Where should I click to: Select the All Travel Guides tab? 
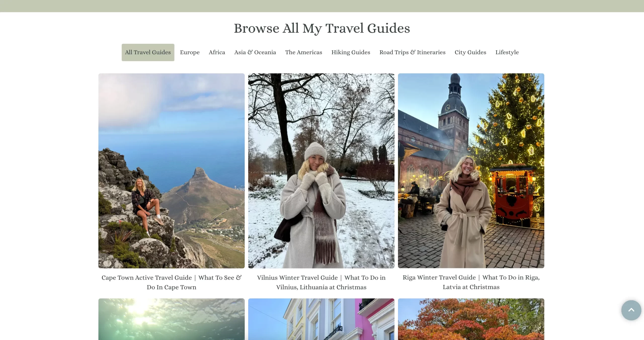tap(148, 52)
